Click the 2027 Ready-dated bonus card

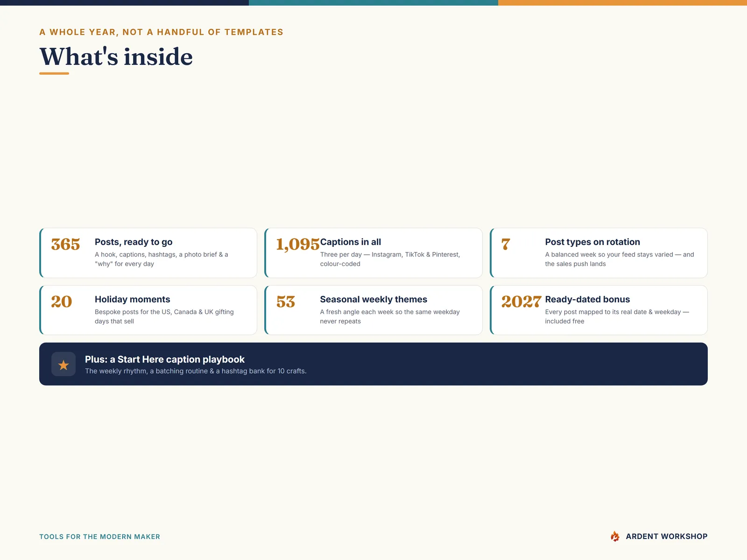coord(599,310)
